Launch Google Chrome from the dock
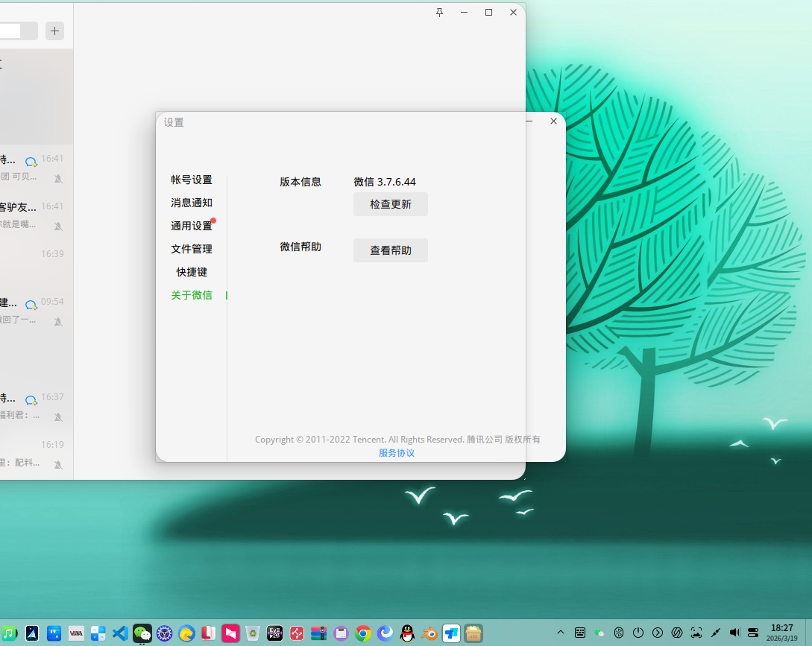The height and width of the screenshot is (646, 812). pyautogui.click(x=364, y=633)
